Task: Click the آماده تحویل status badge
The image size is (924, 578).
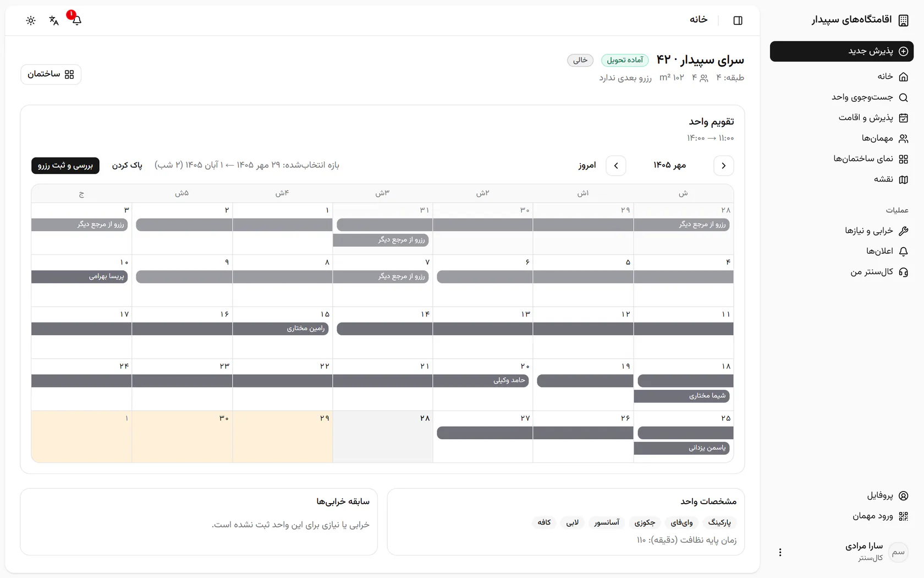Action: pyautogui.click(x=625, y=60)
